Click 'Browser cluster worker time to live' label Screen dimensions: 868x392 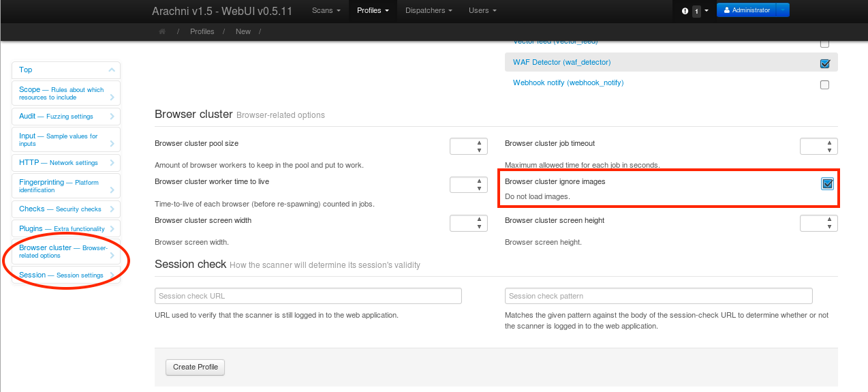click(x=212, y=182)
